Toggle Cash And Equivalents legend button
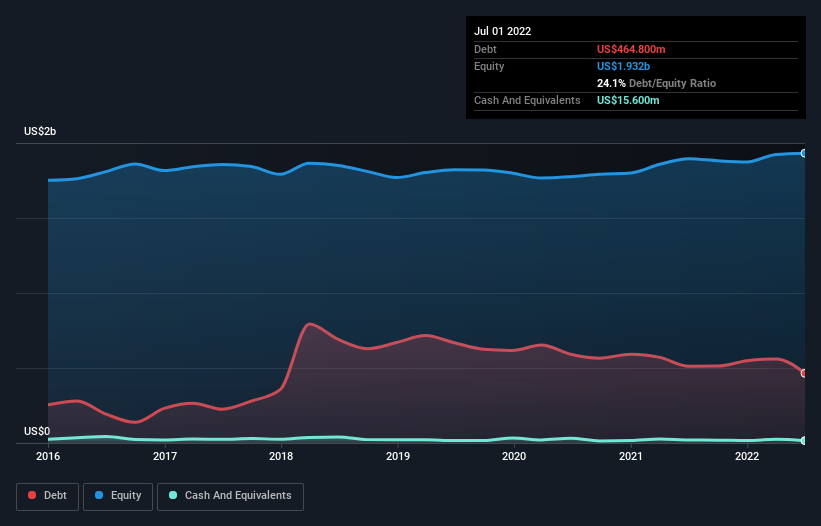821x526 pixels. (230, 496)
